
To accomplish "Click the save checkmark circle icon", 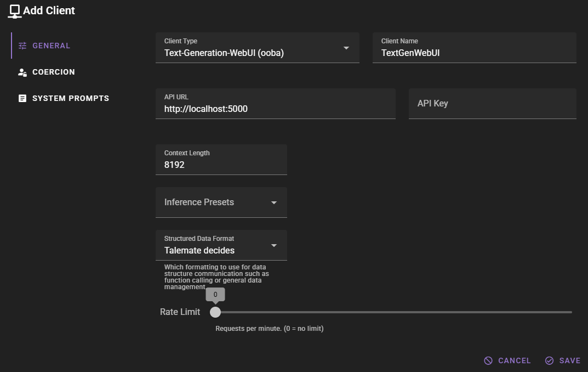I will (550, 360).
